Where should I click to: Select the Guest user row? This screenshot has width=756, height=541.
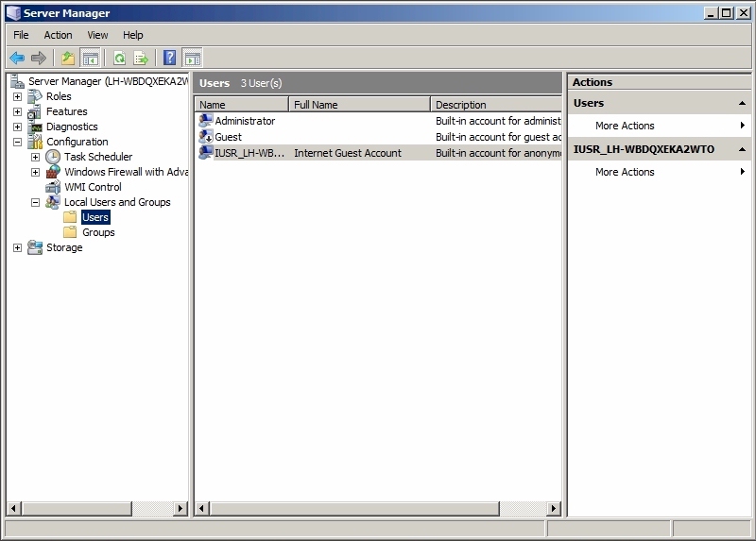coord(379,136)
